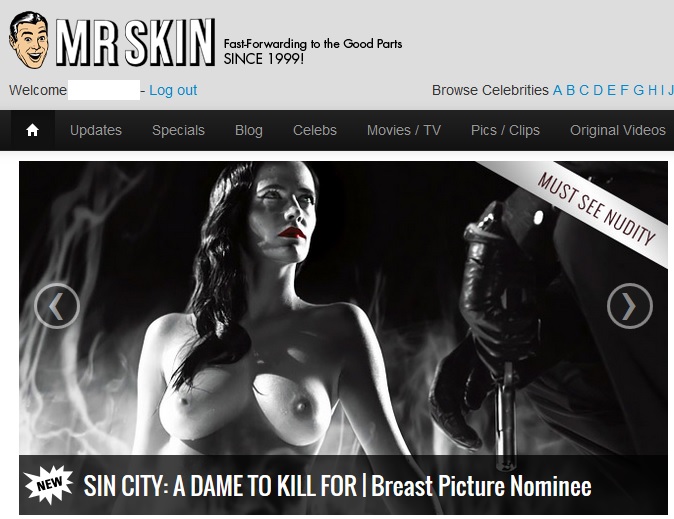The image size is (674, 519).
Task: Browse celebrities starting with G
Action: click(x=638, y=90)
